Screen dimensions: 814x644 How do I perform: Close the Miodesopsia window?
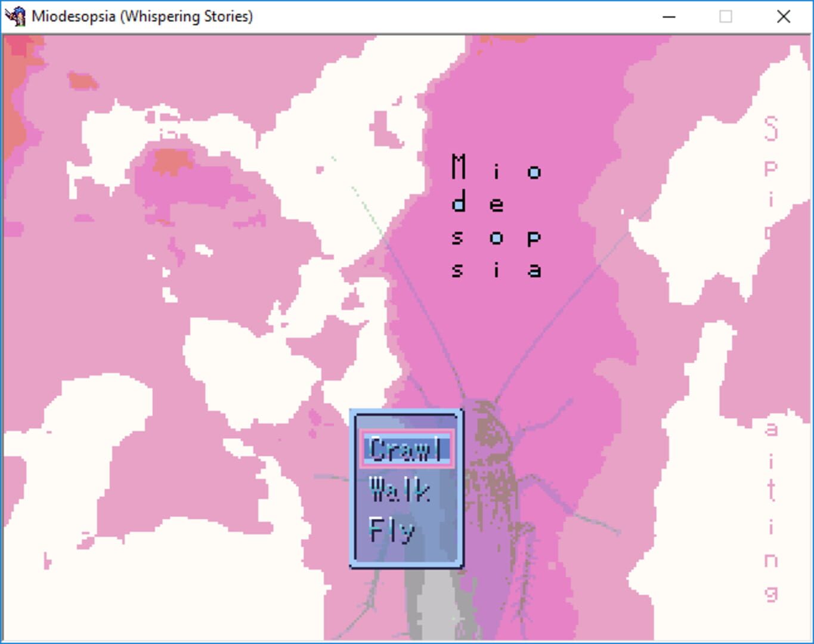coord(784,17)
